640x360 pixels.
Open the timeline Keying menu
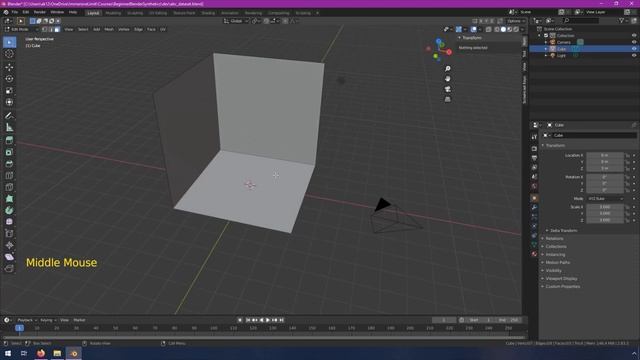pos(48,320)
